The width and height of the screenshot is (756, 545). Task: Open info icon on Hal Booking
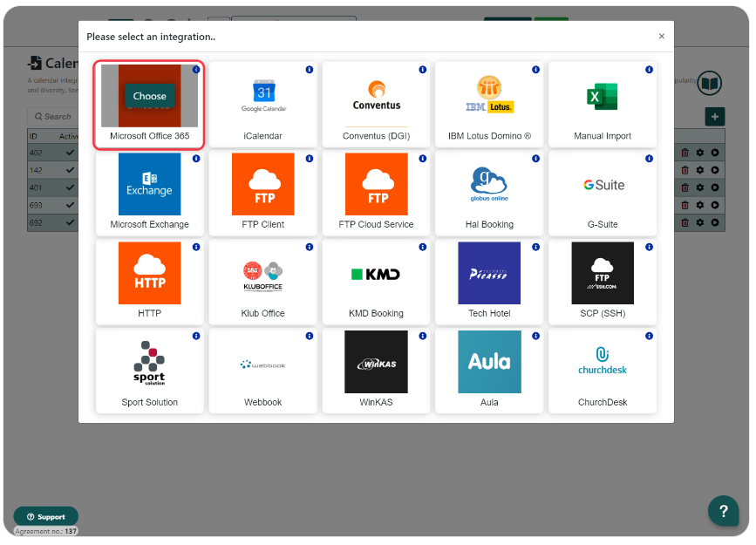535,158
